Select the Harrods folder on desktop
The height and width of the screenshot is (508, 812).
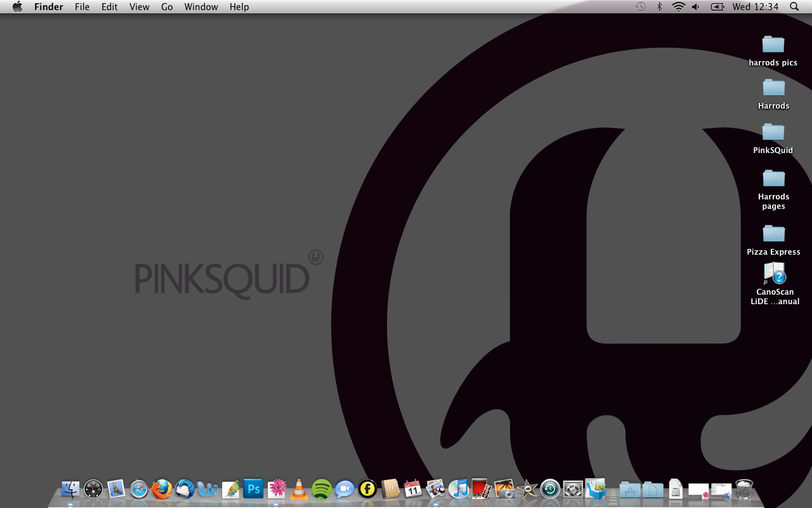(773, 94)
